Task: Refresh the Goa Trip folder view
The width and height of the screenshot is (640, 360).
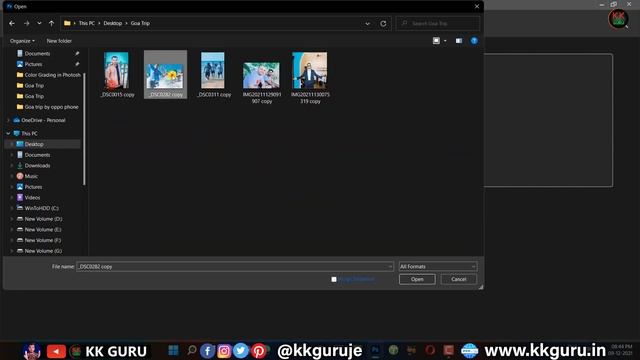Action: coord(383,23)
